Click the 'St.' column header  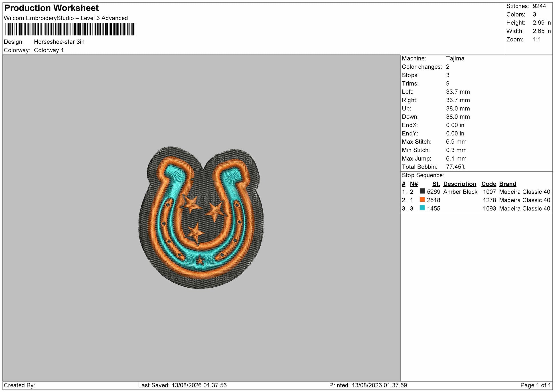pyautogui.click(x=436, y=184)
